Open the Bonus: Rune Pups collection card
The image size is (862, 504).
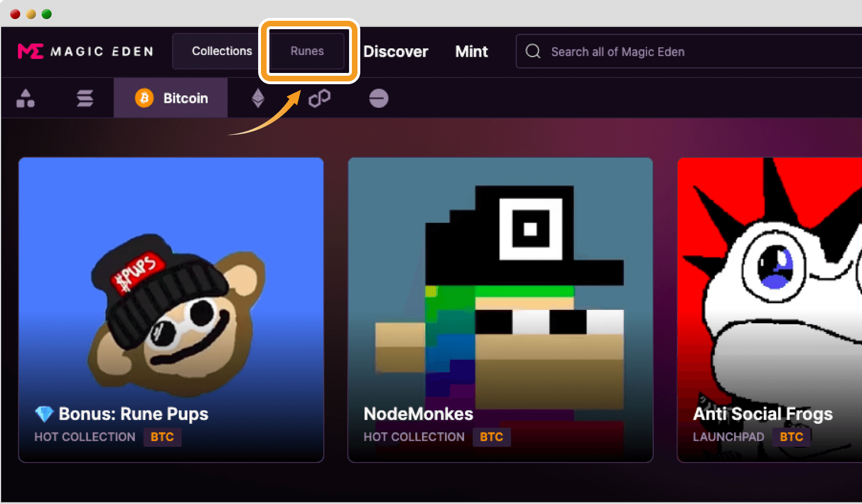point(171,309)
